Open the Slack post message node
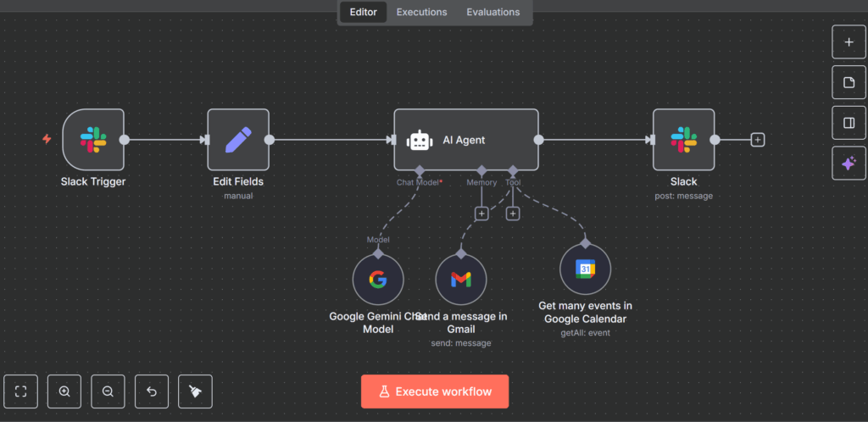 tap(683, 140)
